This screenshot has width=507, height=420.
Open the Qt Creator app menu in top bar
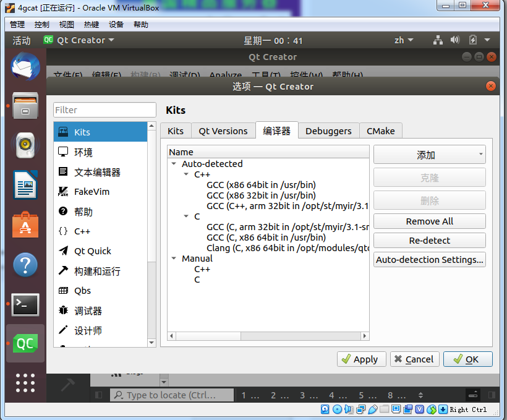click(x=79, y=40)
